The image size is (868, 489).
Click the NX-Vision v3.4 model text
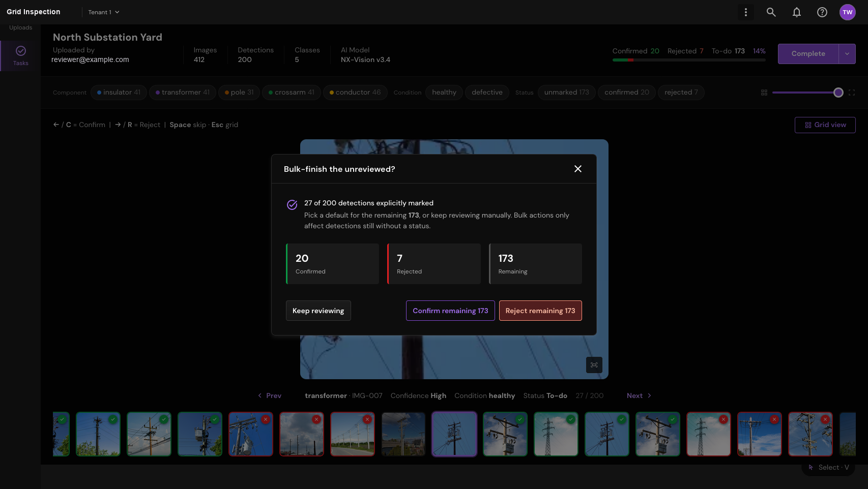(365, 60)
